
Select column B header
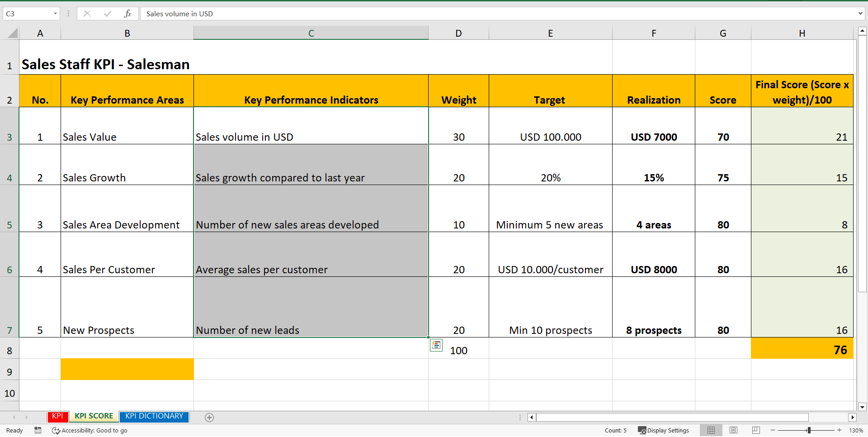pos(127,33)
